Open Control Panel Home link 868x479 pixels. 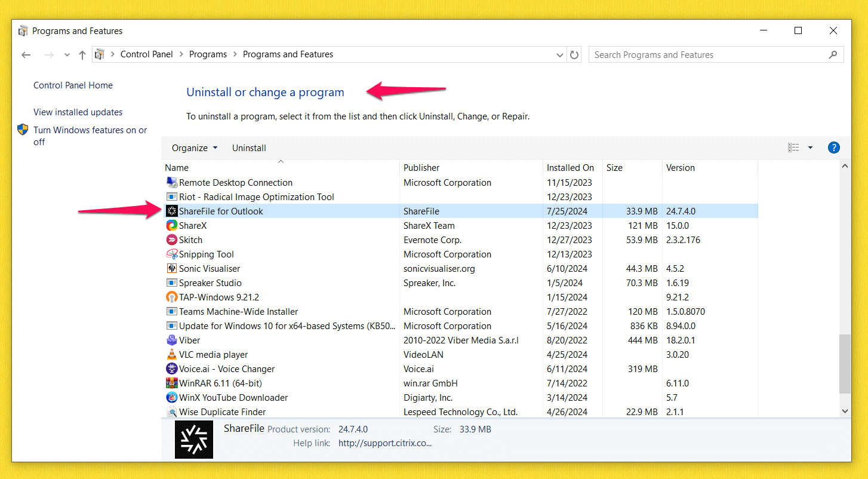(x=73, y=85)
